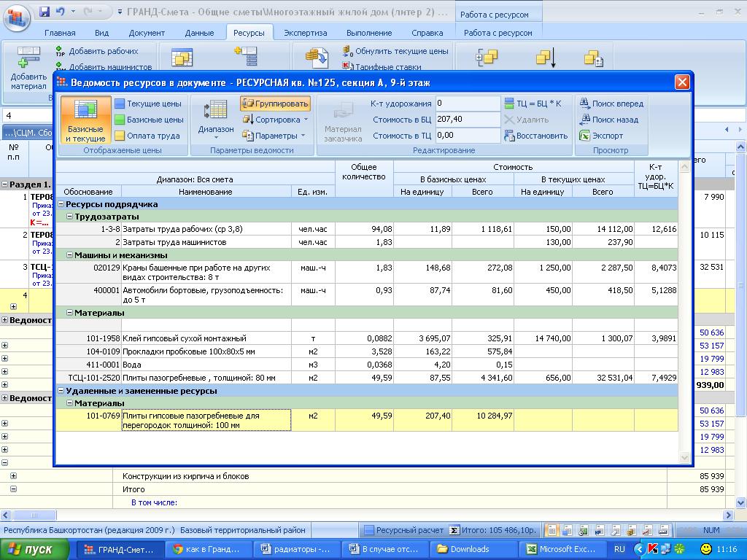Toggle the Базисные и текущие price view

coord(85,120)
